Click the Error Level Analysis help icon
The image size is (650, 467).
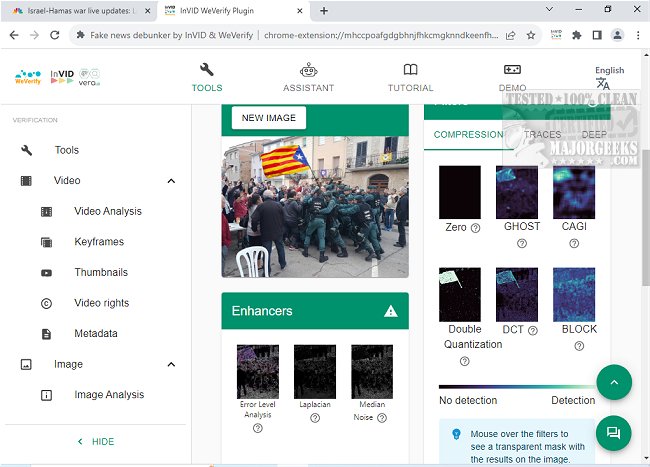click(x=257, y=428)
